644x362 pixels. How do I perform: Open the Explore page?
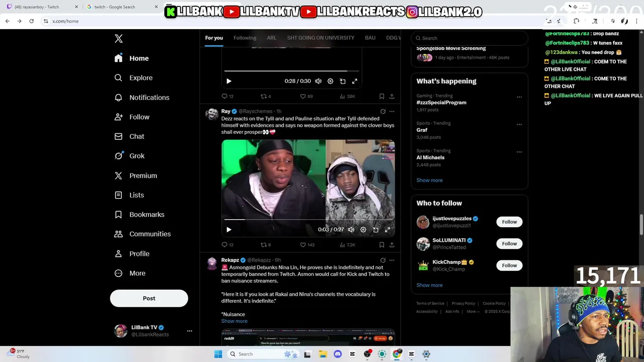click(x=133, y=78)
